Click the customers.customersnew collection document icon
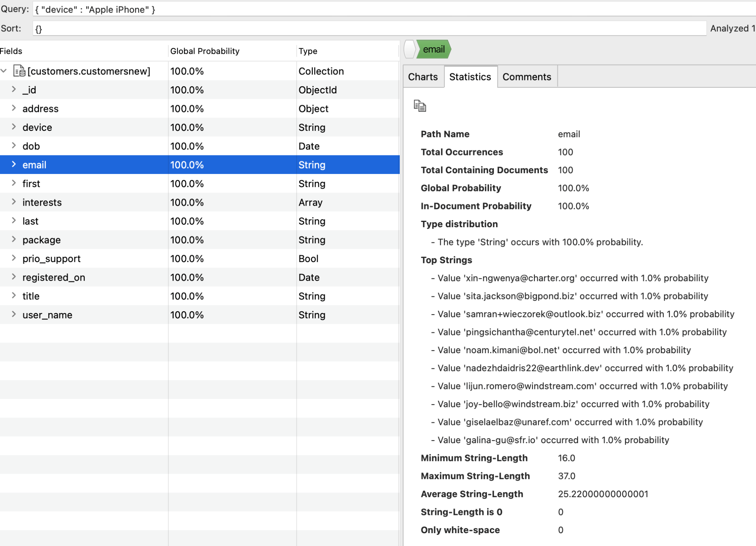This screenshot has width=756, height=546. click(19, 71)
